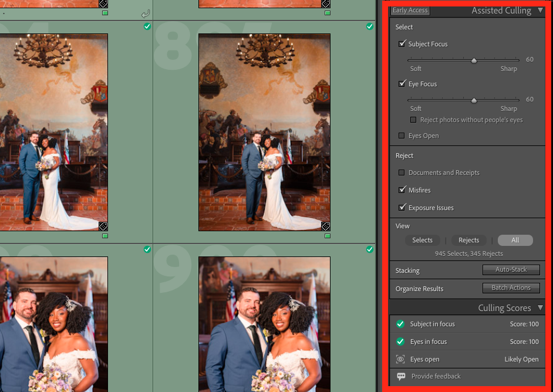Click the green check icon beside Eyes in focus
This screenshot has width=553, height=392.
400,342
